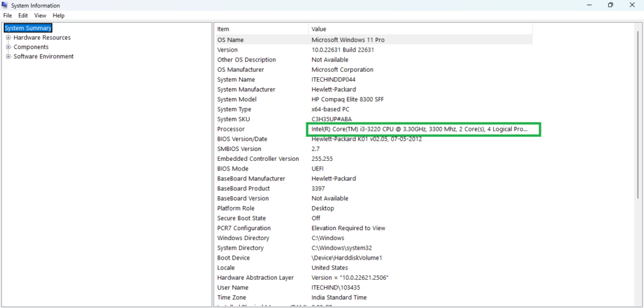This screenshot has height=308, width=644.
Task: Select the System Type row
Action: (x=374, y=109)
